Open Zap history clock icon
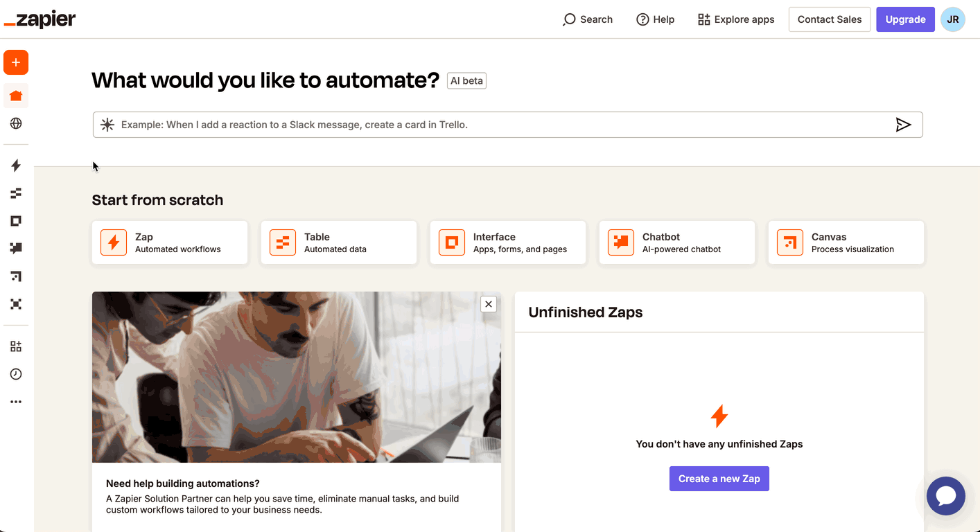Viewport: 980px width, 532px height. pyautogui.click(x=16, y=374)
